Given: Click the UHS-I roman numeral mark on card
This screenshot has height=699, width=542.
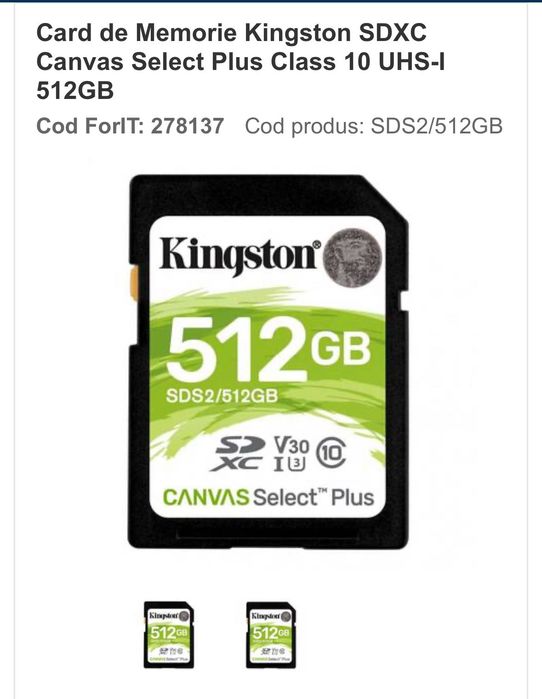Looking at the screenshot, I should 279,465.
